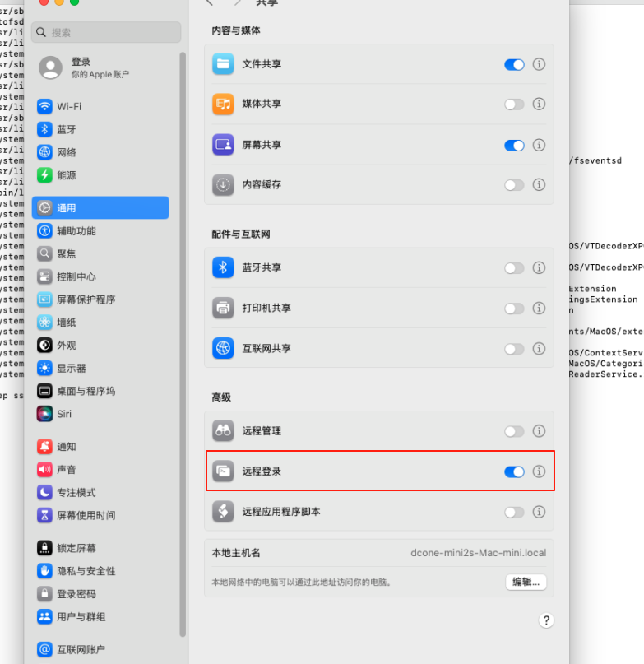
Task: Open Siri settings in sidebar
Action: point(100,414)
